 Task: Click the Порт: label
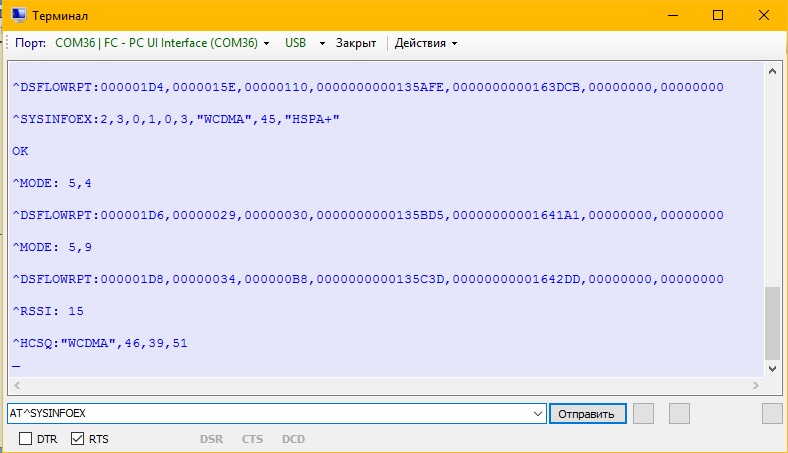pos(30,43)
